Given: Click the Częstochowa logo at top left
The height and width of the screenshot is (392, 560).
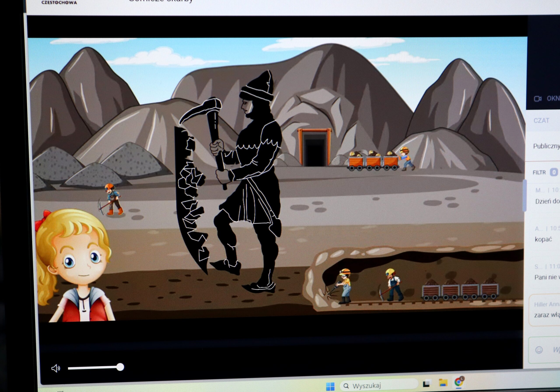Looking at the screenshot, I should (x=59, y=2).
